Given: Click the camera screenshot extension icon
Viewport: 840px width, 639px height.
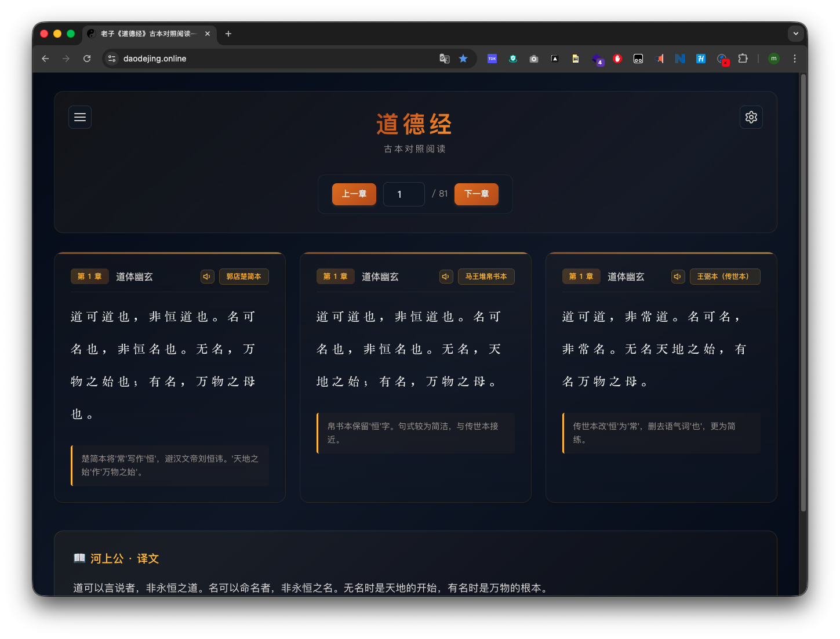Looking at the screenshot, I should pos(534,59).
